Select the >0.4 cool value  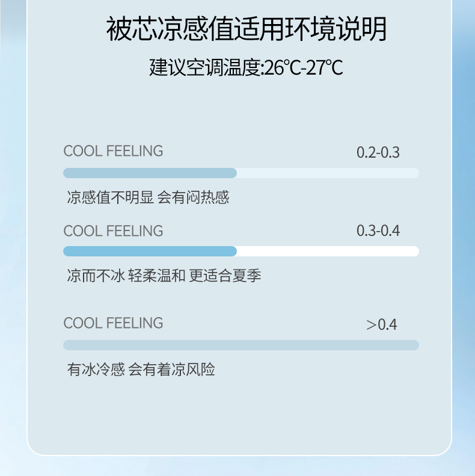(381, 325)
